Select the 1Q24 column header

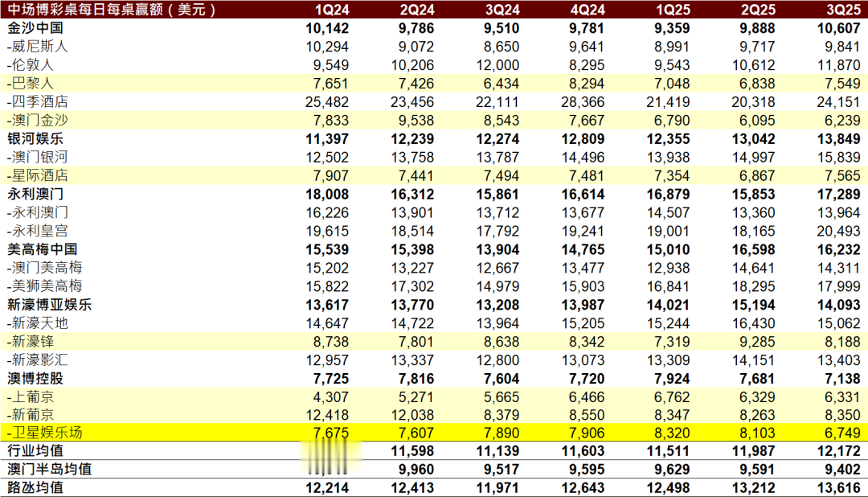pos(332,10)
